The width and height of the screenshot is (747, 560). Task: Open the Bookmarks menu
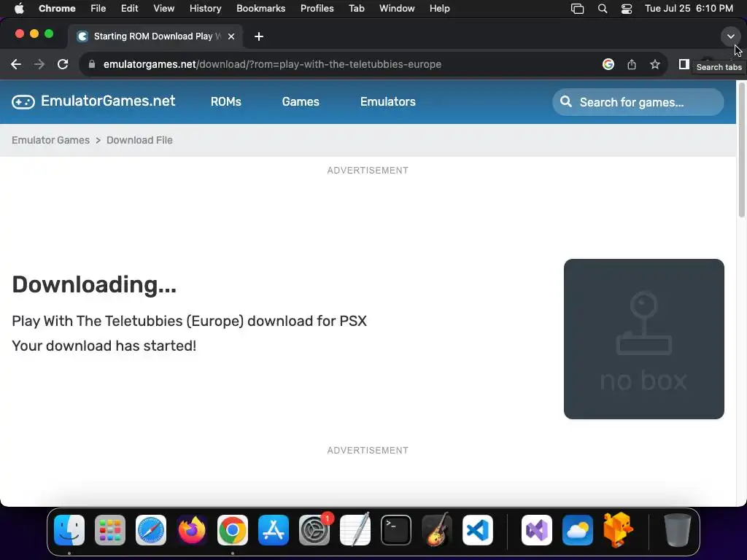coord(260,9)
